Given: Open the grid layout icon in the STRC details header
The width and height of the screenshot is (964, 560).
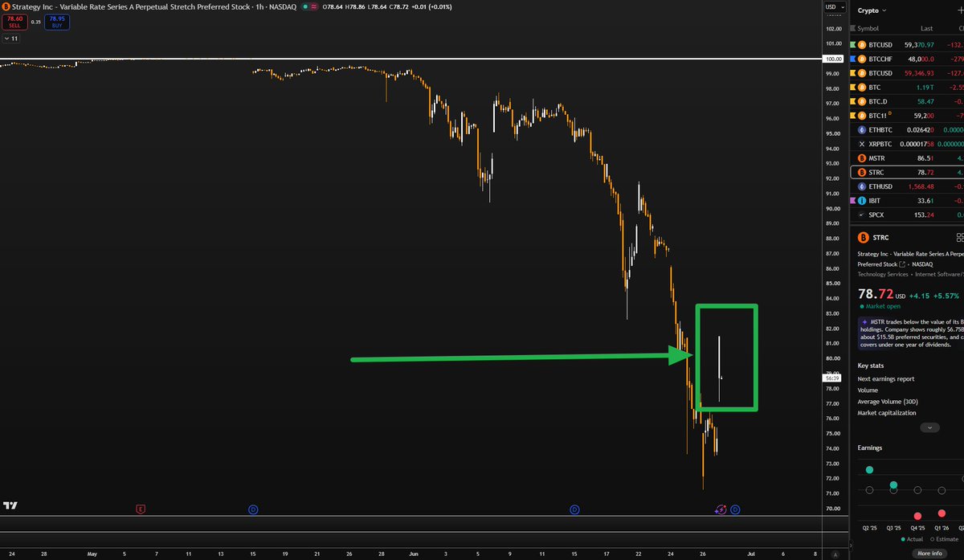Looking at the screenshot, I should tap(959, 238).
